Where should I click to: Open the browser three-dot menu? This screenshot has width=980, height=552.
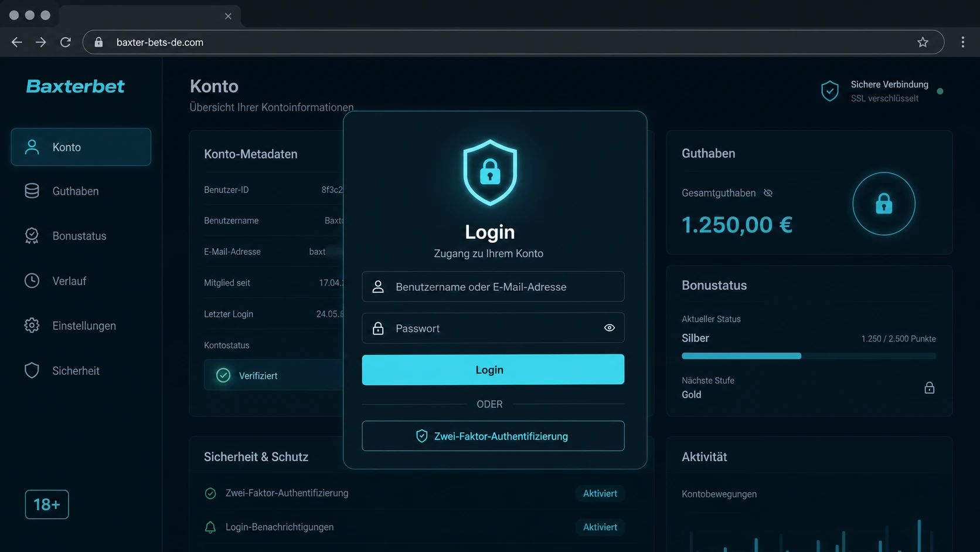[x=963, y=42]
